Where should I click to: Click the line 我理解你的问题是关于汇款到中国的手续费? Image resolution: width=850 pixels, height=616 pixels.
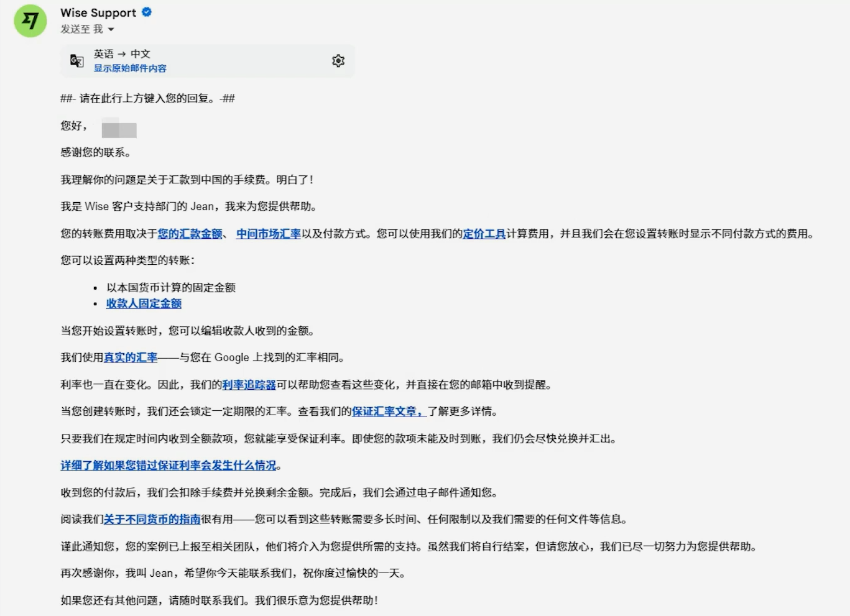click(187, 180)
